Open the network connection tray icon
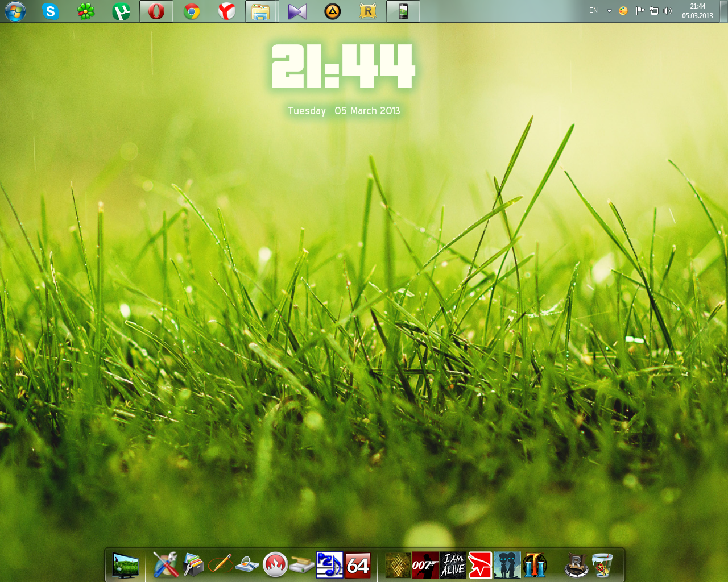 tap(654, 11)
